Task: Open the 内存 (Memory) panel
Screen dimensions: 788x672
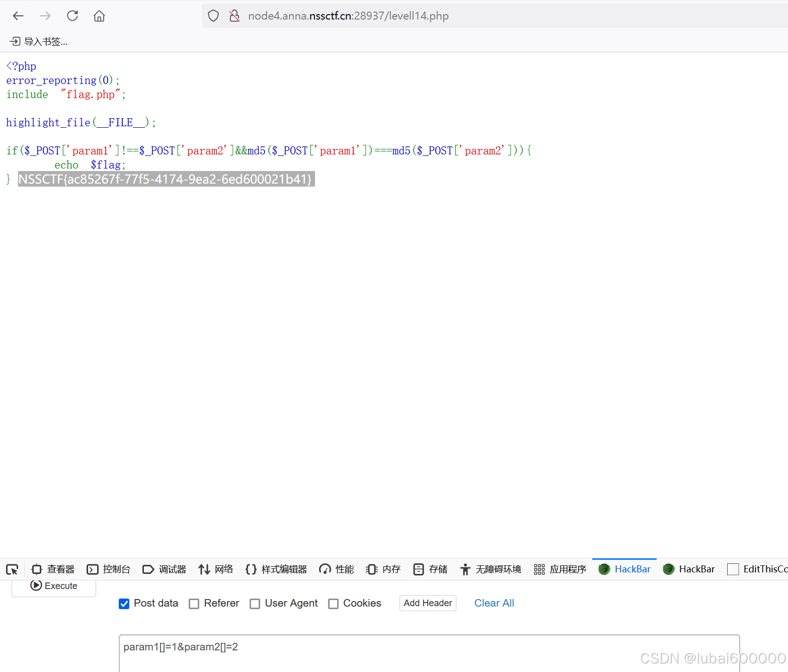Action: (382, 569)
